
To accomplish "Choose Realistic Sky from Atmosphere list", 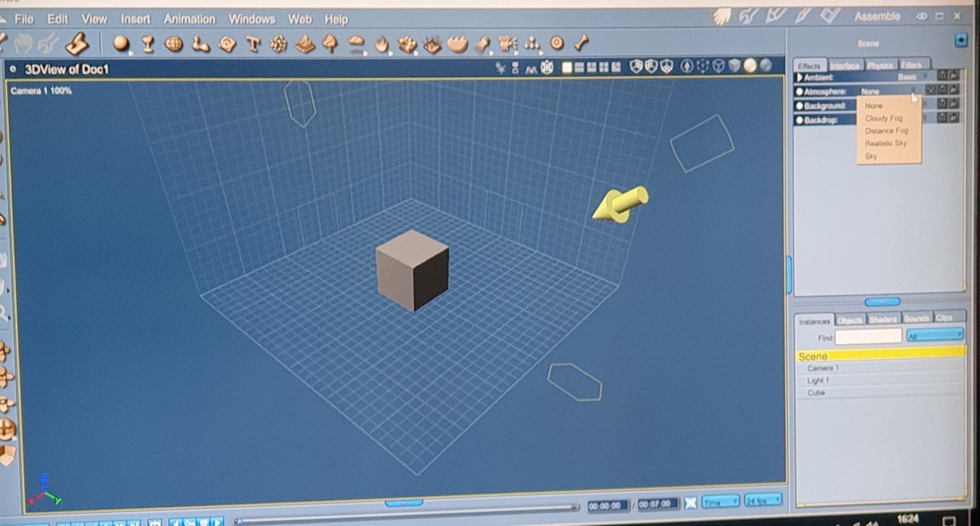I will pos(885,143).
